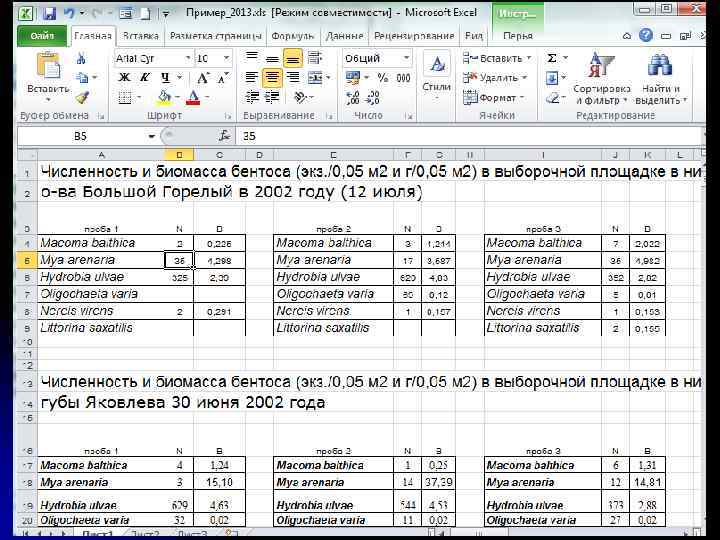Click the AutoSum sigma icon
Viewport: 720px width, 540px height.
[x=552, y=58]
